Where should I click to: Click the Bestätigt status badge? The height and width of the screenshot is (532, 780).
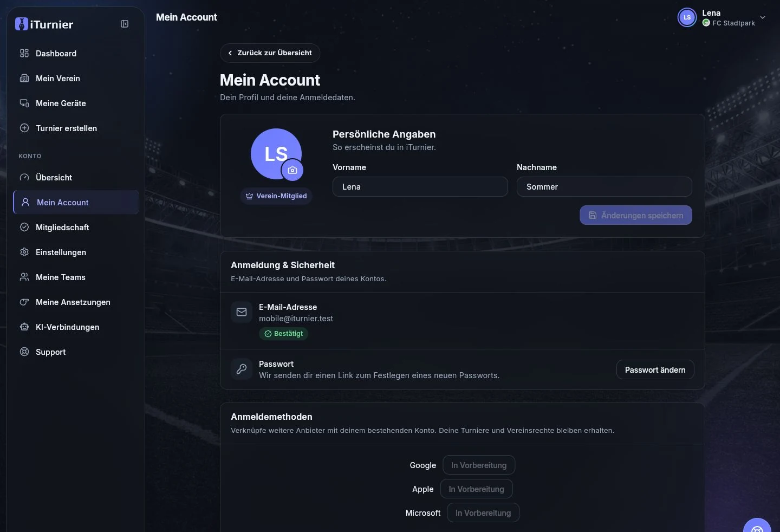(283, 334)
